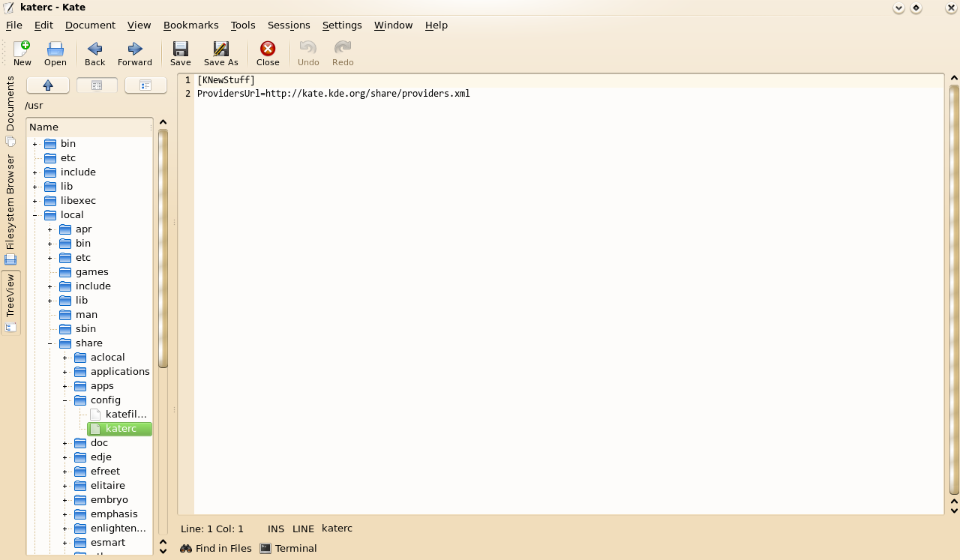Screen dimensions: 960x560
Task: Expand the applications folder
Action: tap(65, 372)
